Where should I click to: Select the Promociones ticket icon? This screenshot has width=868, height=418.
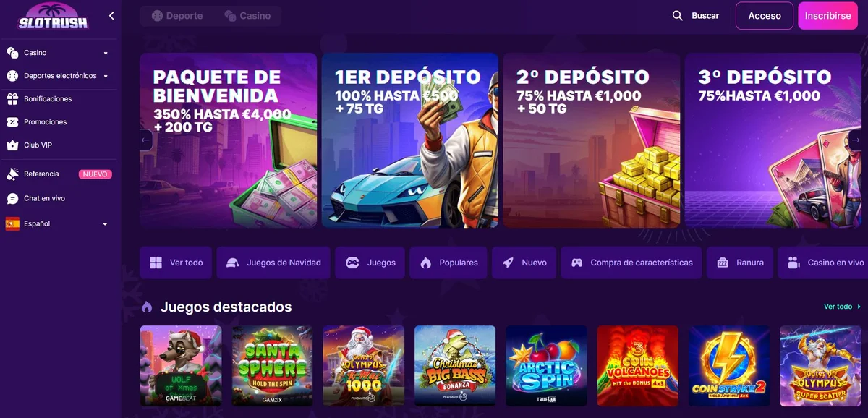12,122
